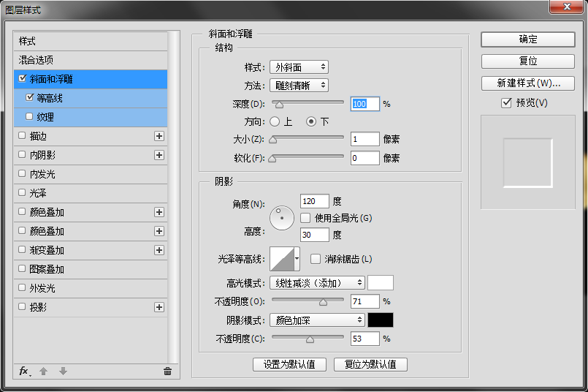This screenshot has height=392, width=588.
Task: Open the fx add-style menu icon
Action: pos(25,372)
